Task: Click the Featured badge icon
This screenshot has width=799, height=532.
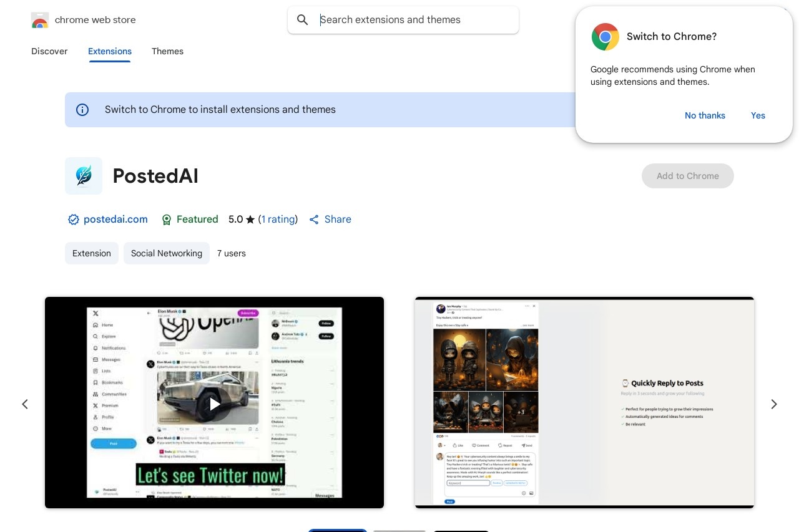Action: pos(167,220)
